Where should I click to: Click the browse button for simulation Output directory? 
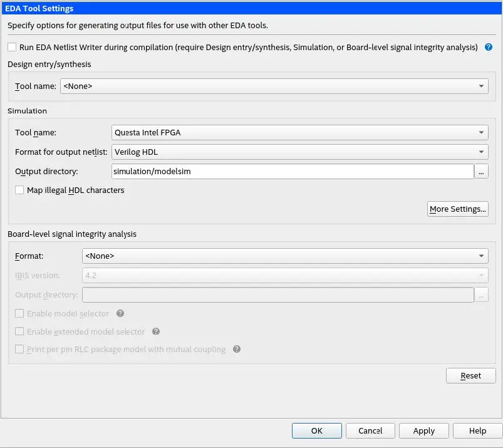pos(482,171)
